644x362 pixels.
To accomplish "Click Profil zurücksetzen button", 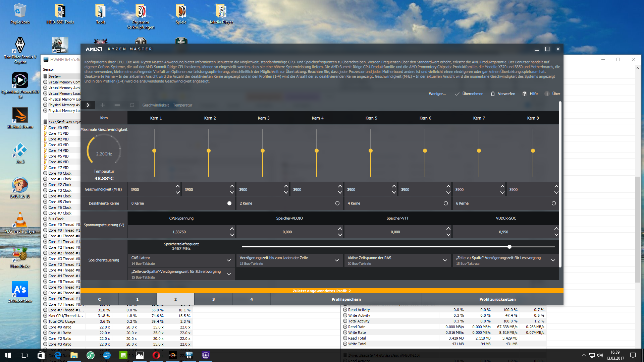I will [x=497, y=299].
